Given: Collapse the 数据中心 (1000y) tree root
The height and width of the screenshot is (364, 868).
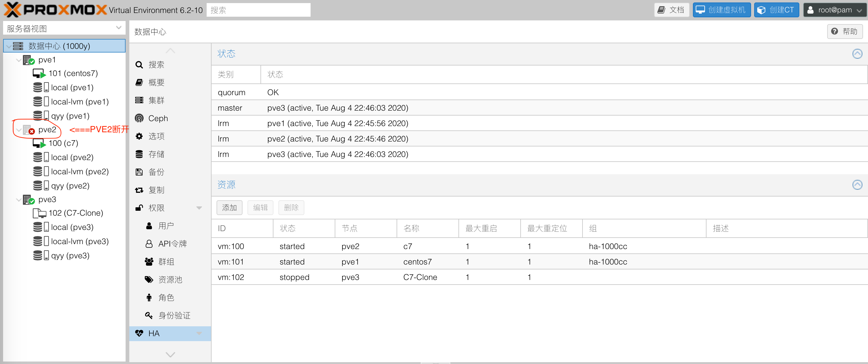Looking at the screenshot, I should 8,46.
